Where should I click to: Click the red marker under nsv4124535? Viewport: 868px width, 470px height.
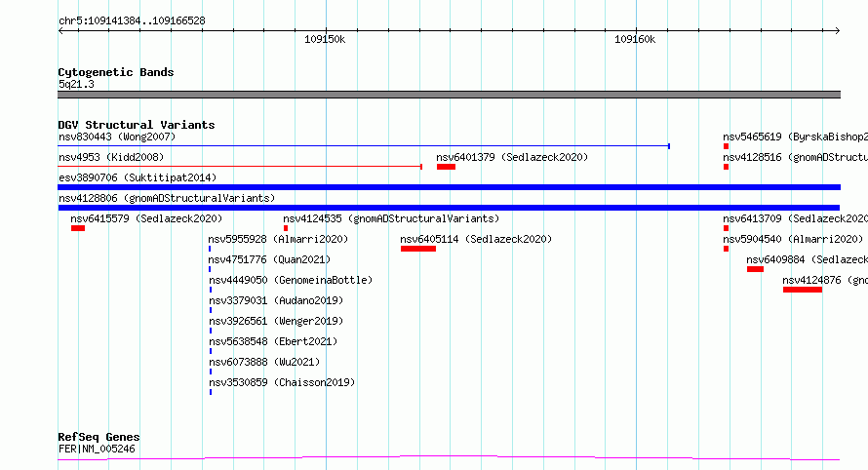coord(286,228)
